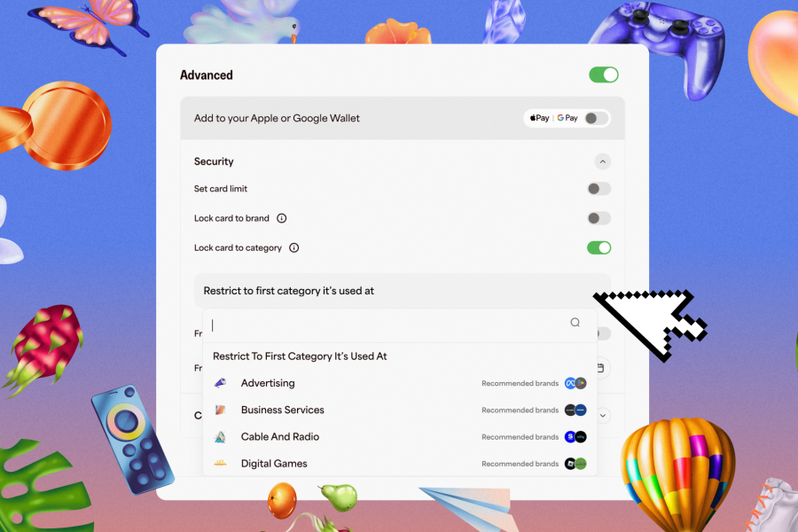Image resolution: width=798 pixels, height=532 pixels.
Task: Select the Business Services category option
Action: 283,410
